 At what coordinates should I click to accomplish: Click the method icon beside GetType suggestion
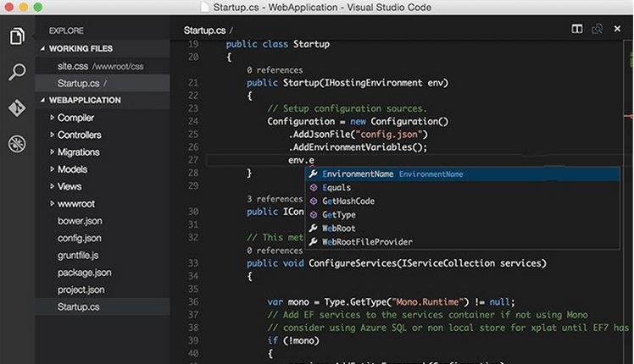(x=314, y=214)
